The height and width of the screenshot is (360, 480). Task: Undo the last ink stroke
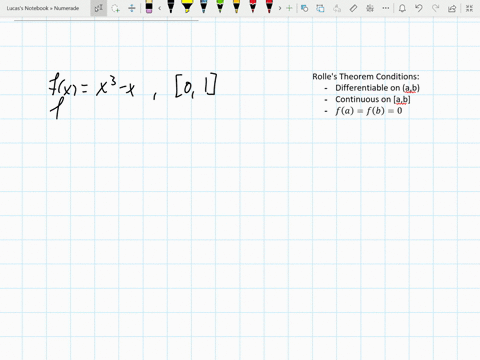(419, 8)
